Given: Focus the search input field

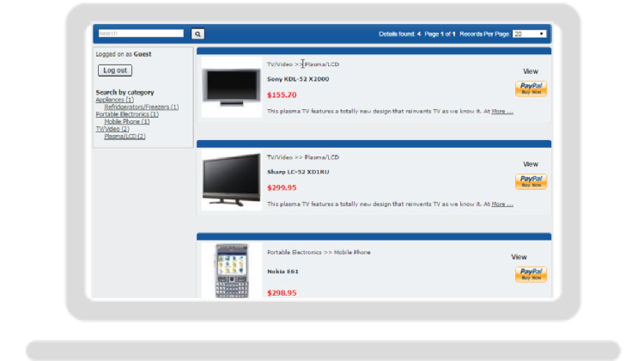Looking at the screenshot, I should pyautogui.click(x=141, y=34).
